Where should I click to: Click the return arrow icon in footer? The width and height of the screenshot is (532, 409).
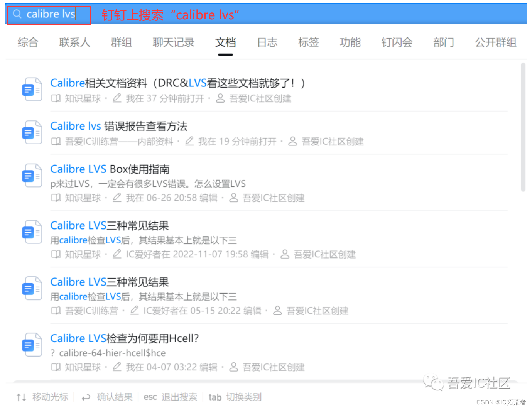[x=86, y=397]
